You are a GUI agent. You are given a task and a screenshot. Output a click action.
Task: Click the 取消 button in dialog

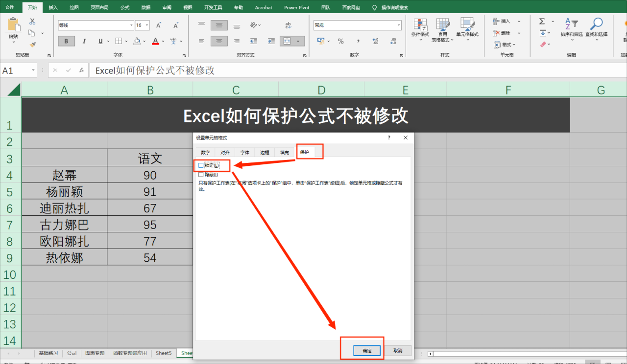[x=397, y=351]
